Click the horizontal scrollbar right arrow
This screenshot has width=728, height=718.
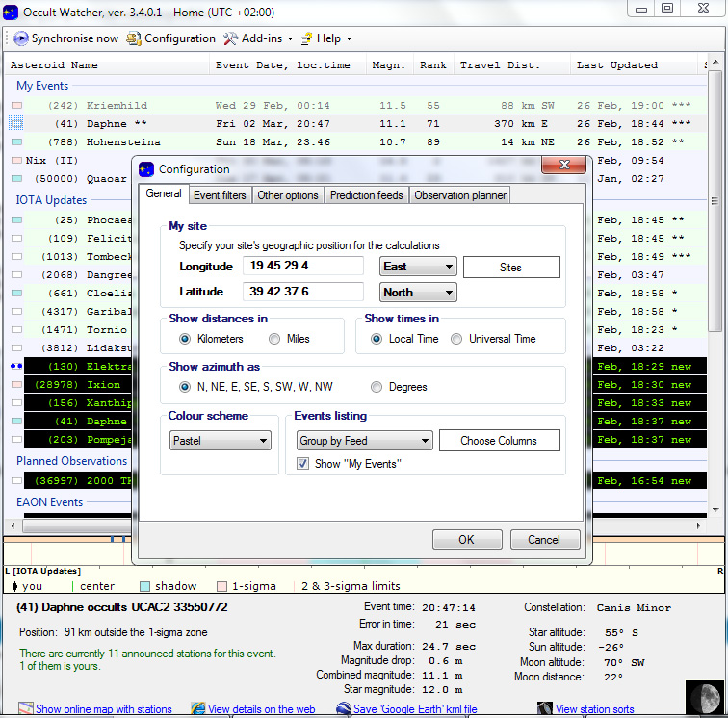tap(699, 526)
